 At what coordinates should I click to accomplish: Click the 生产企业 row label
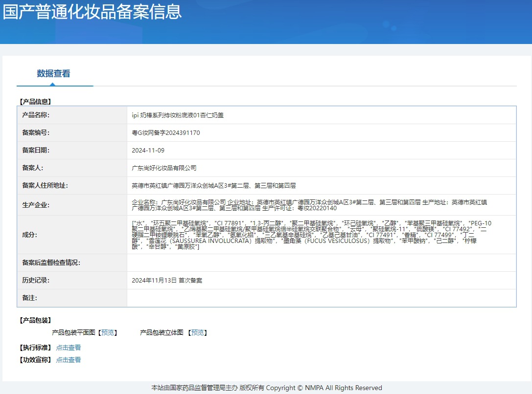pos(36,205)
